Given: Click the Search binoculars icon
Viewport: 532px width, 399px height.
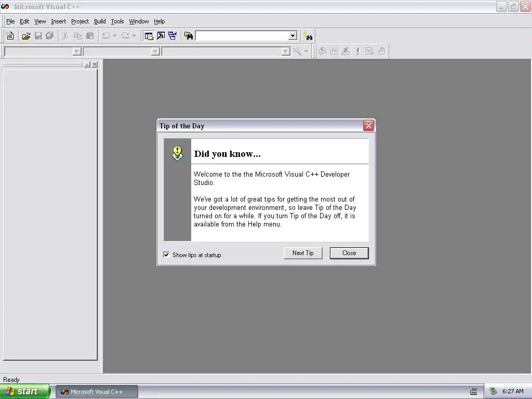Looking at the screenshot, I should point(308,36).
